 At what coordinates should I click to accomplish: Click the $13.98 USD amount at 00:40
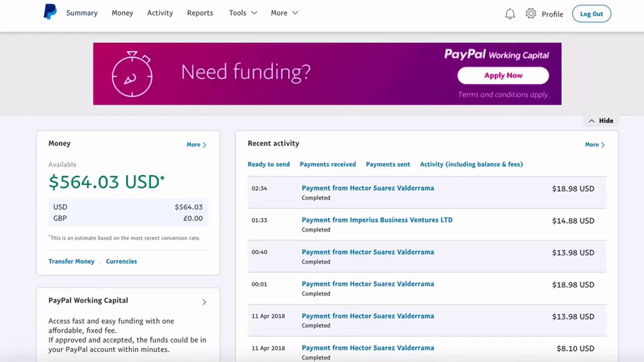coord(573,252)
